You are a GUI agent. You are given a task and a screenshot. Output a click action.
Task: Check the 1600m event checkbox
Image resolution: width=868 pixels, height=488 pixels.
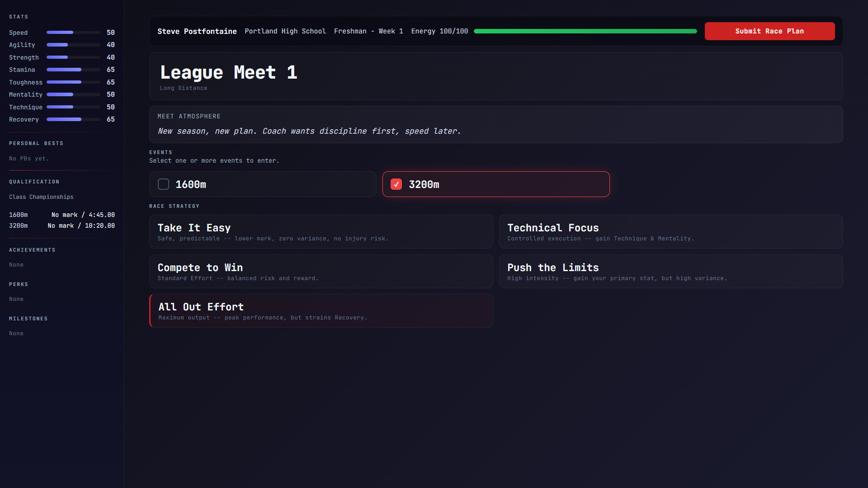tap(163, 184)
